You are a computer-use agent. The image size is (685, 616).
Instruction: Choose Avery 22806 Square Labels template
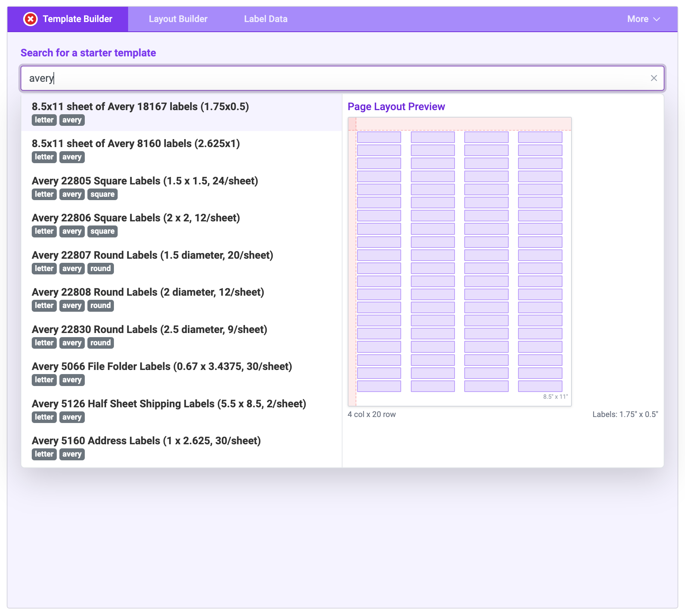pyautogui.click(x=182, y=224)
